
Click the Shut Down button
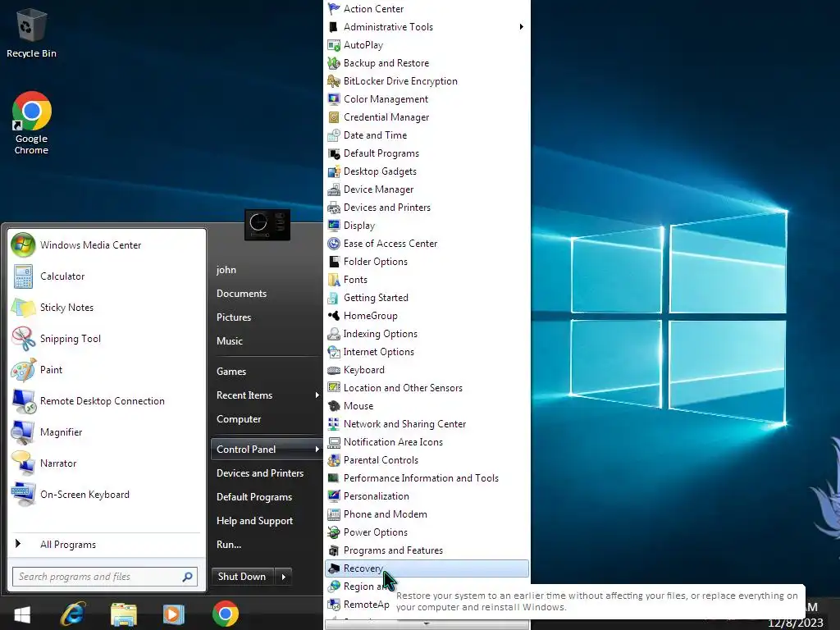(x=242, y=577)
